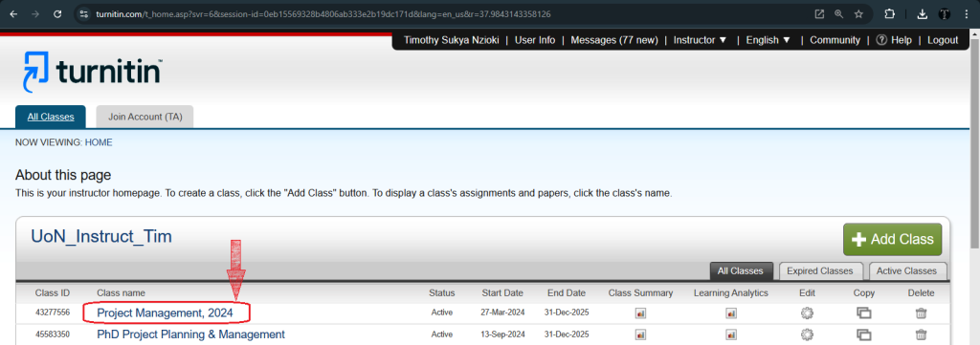Open Messages (77 new)
The height and width of the screenshot is (345, 980).
(614, 40)
